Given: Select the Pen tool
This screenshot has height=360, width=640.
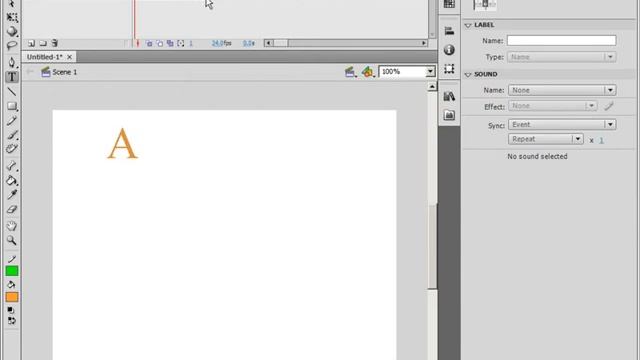Looking at the screenshot, I should [x=12, y=62].
